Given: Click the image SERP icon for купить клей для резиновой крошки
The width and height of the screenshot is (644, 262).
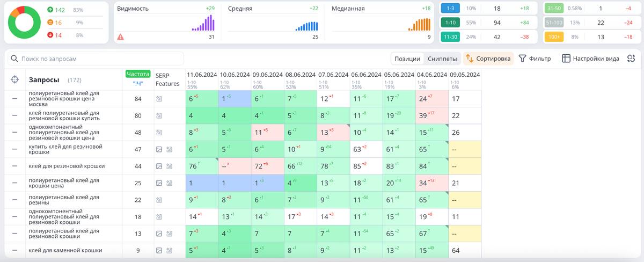Looking at the screenshot, I should pyautogui.click(x=159, y=149).
